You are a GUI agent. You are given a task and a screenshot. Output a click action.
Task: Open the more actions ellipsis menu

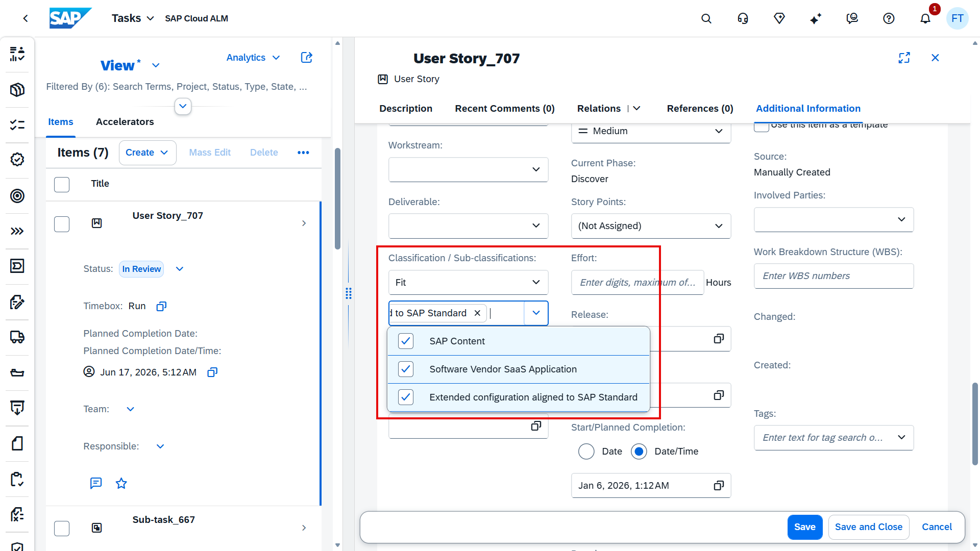pyautogui.click(x=303, y=153)
